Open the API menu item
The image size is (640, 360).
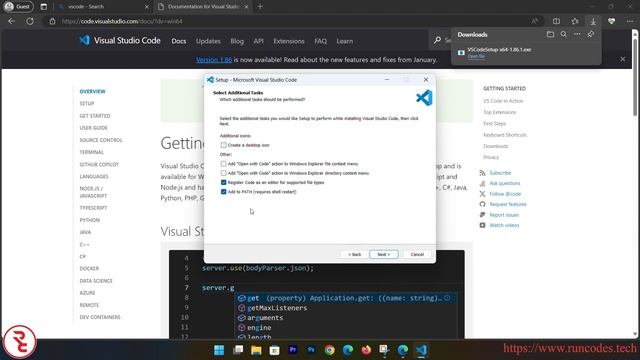pos(258,41)
